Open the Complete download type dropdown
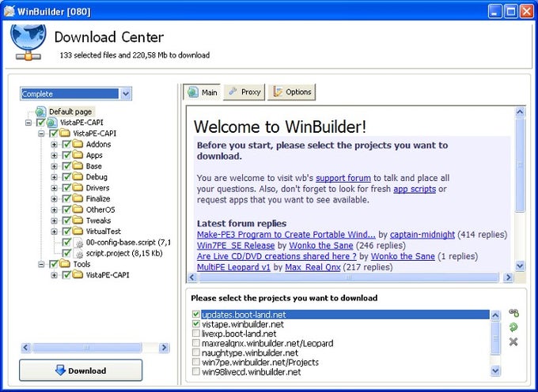Viewport: 538px width, 392px height. coord(126,93)
